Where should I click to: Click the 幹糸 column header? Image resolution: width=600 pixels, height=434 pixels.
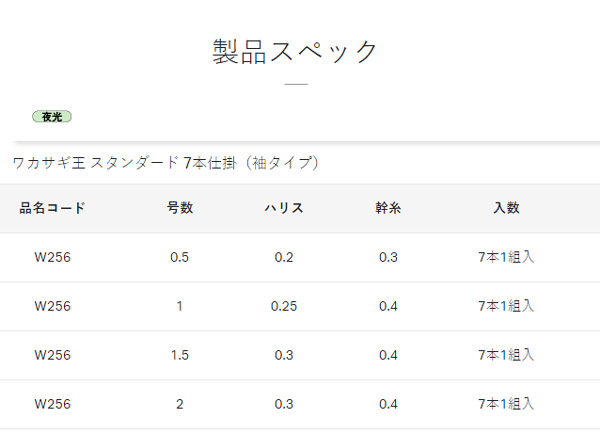[388, 208]
